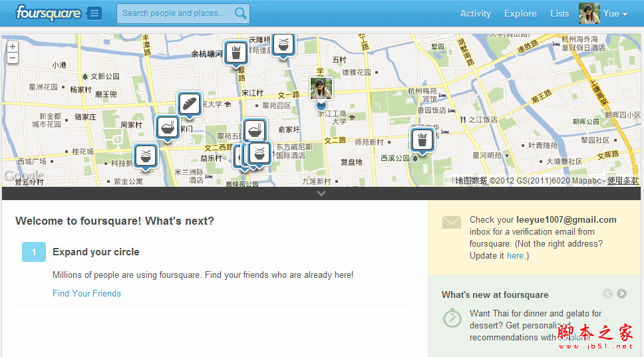This screenshot has width=644, height=357.
Task: Zoom in on the map
Action: 12,47
